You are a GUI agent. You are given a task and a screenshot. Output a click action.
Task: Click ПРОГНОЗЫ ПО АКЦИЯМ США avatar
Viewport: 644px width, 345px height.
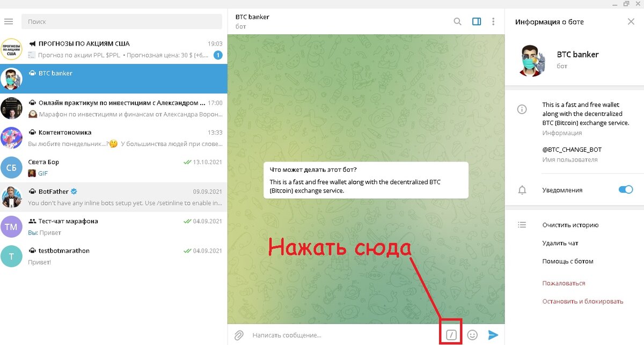click(11, 49)
